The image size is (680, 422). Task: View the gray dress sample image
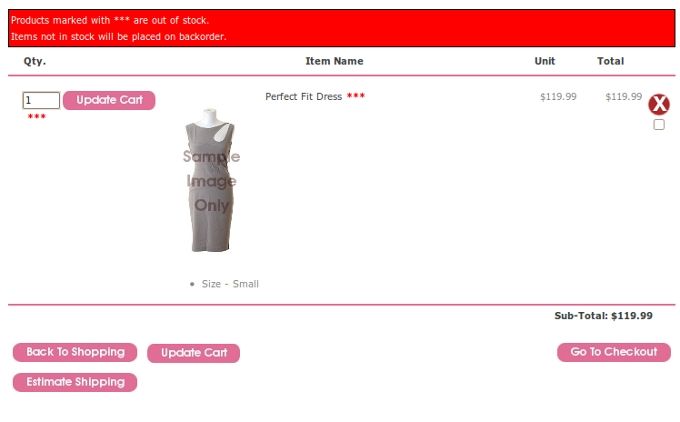point(210,180)
